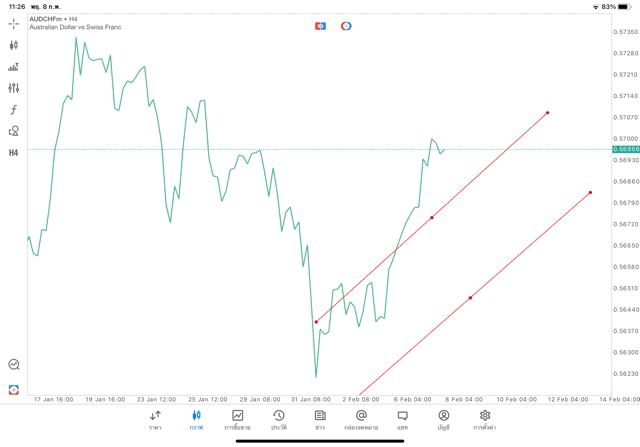The image size is (640, 447).
Task: Open the การตั้งค่า settings tab
Action: point(485,420)
